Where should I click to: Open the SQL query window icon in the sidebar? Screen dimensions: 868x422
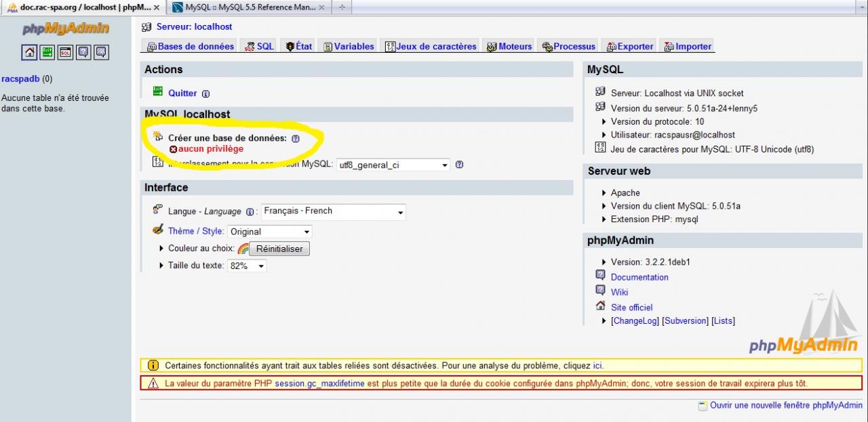pos(65,52)
